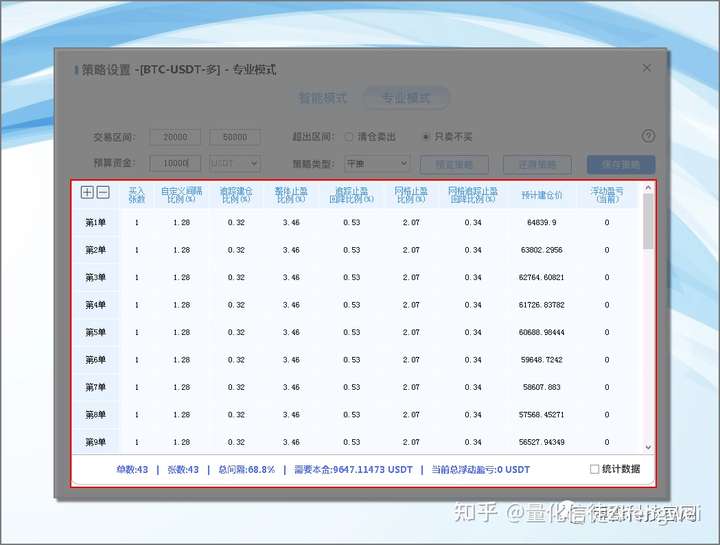Click the 当前总浮动盈亏:0 USDT summary
Viewport: 720px width, 545px height.
pyautogui.click(x=480, y=470)
